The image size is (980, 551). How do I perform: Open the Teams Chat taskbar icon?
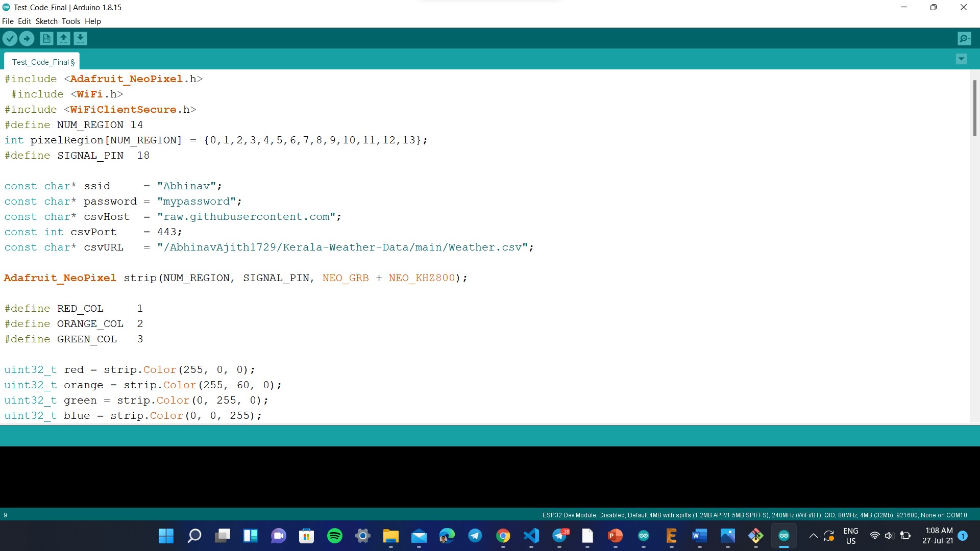point(278,536)
